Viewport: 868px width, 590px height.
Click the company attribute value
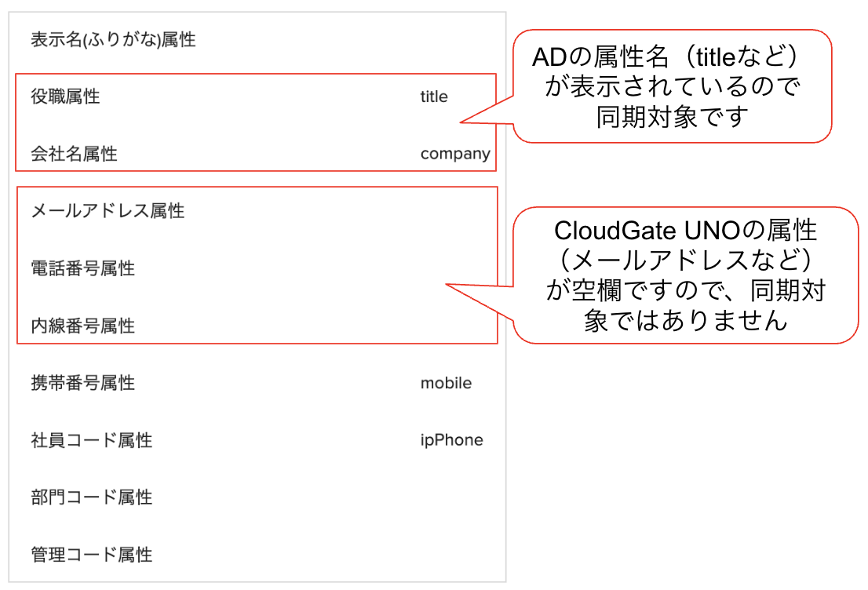click(x=455, y=154)
